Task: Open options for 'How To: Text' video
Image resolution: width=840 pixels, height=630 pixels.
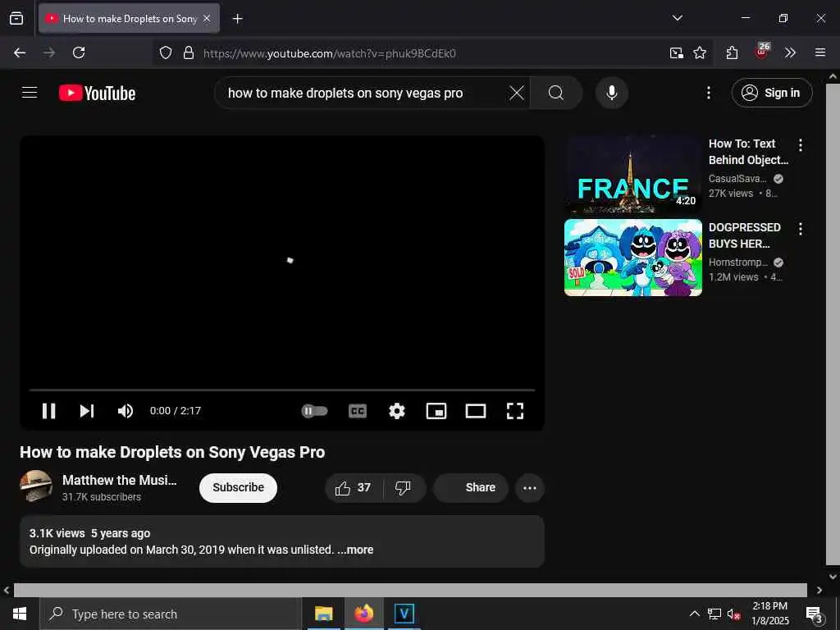Action: point(801,144)
